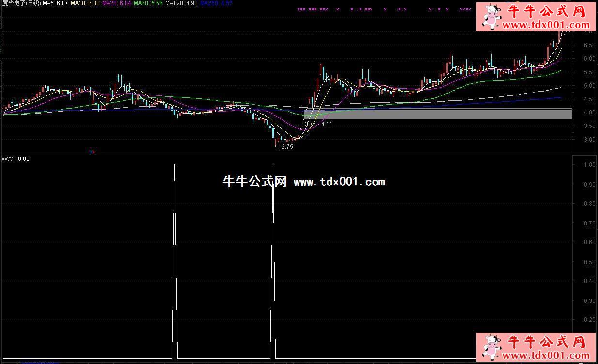
Task: Click the cow mascot logo at top right
Action: click(491, 16)
